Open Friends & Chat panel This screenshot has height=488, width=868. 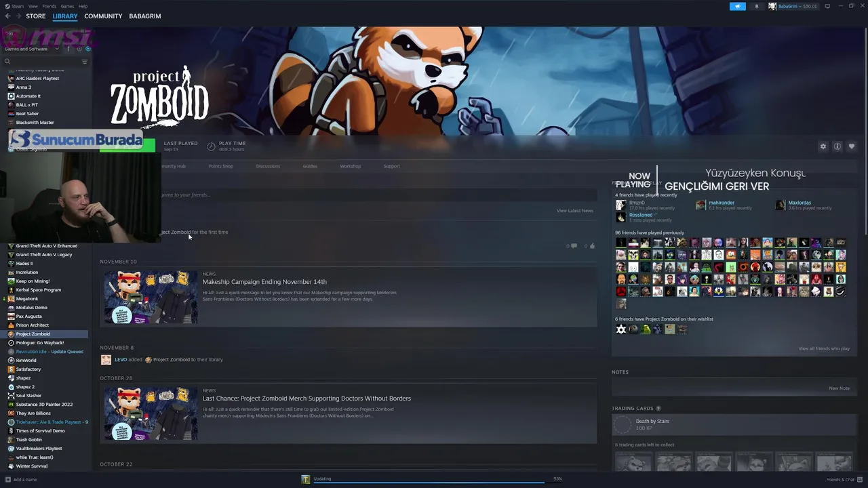coord(843,480)
